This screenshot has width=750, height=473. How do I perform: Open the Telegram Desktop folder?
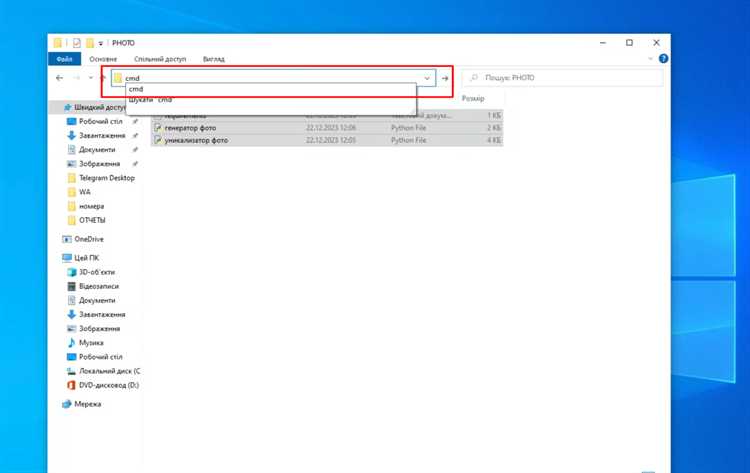(x=107, y=178)
